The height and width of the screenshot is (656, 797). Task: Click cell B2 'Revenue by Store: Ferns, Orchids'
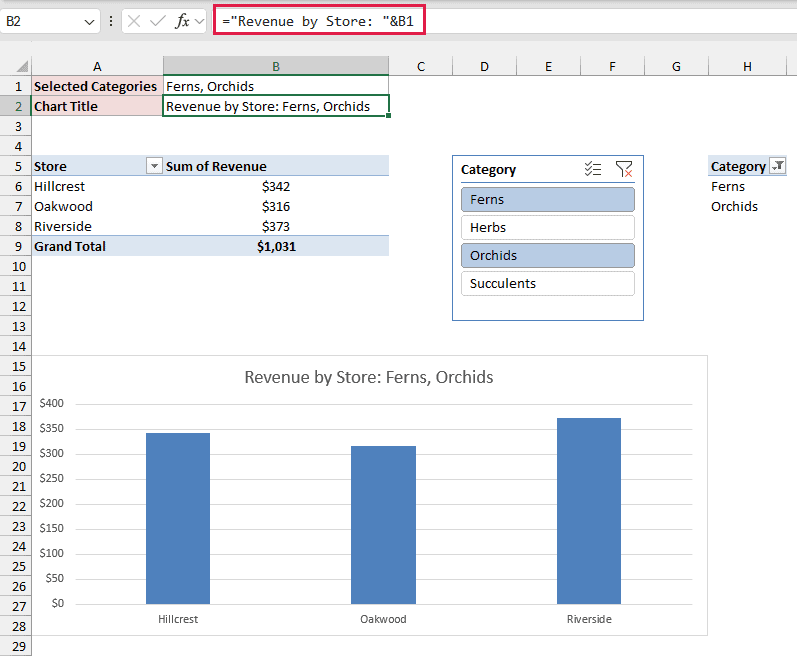tap(276, 106)
